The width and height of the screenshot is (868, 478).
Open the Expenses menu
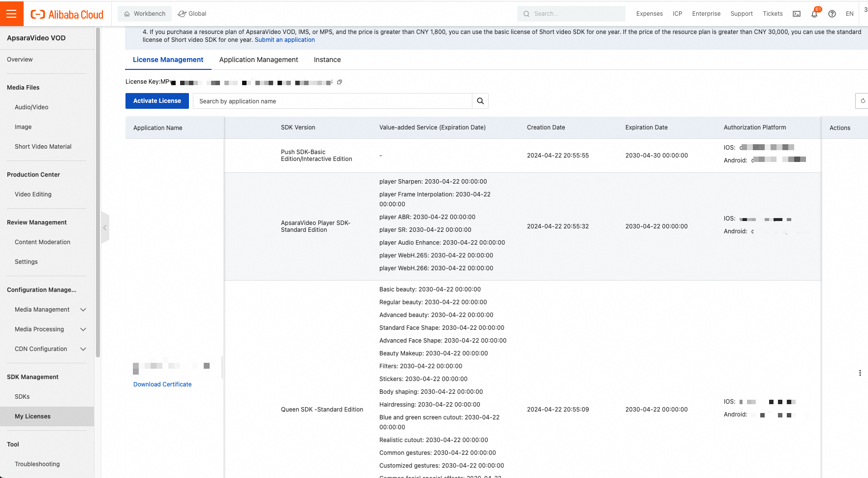tap(650, 14)
